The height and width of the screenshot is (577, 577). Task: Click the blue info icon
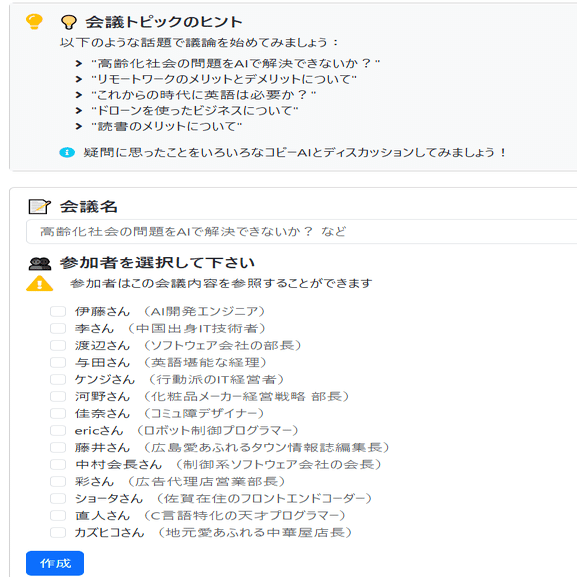click(67, 152)
